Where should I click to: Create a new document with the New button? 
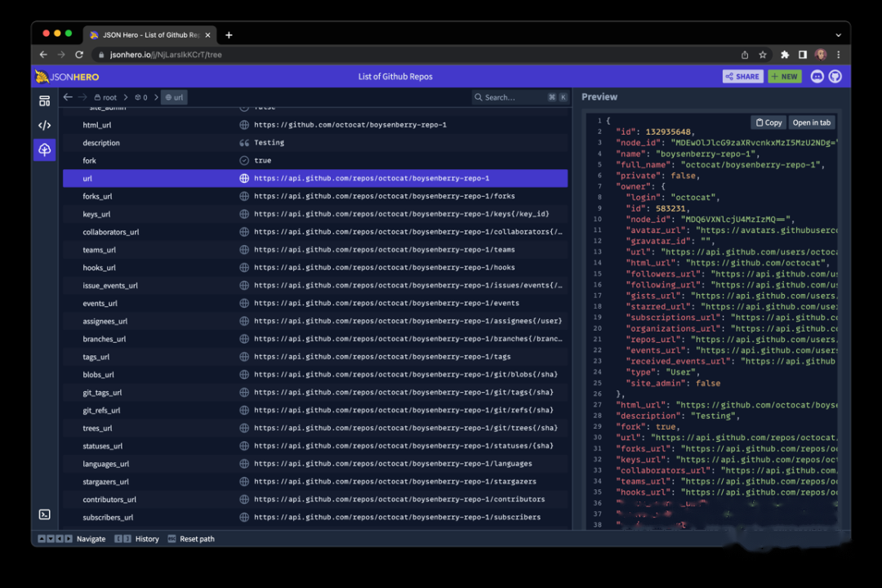pyautogui.click(x=785, y=77)
